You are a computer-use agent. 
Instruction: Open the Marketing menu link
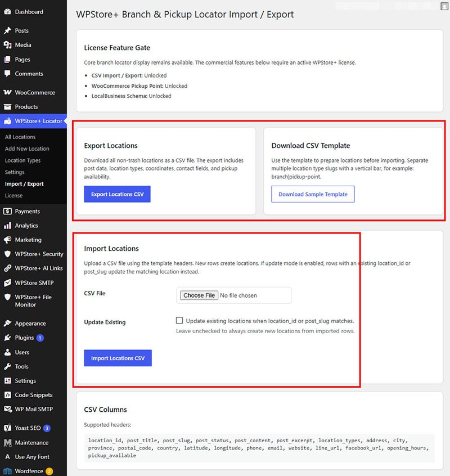pos(28,240)
